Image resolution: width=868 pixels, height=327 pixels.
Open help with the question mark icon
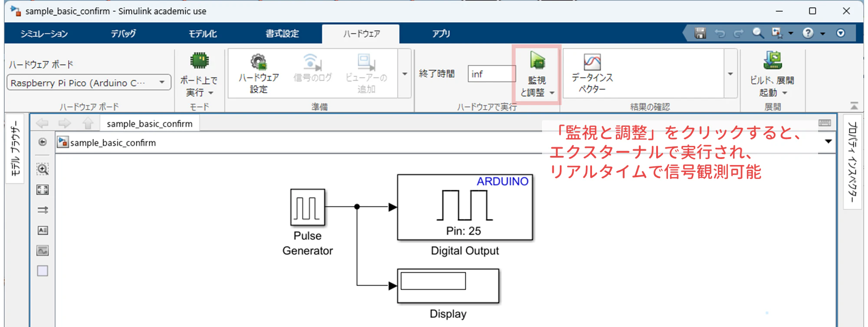(808, 33)
